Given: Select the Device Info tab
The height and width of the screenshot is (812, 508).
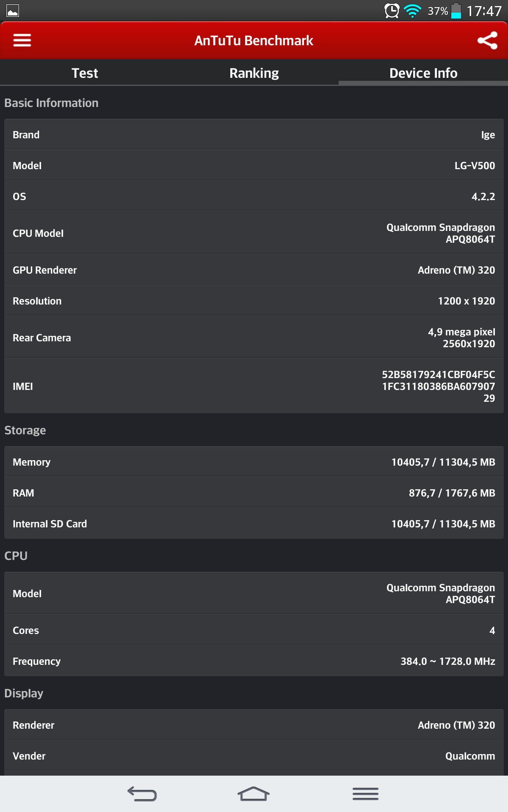Looking at the screenshot, I should pyautogui.click(x=423, y=73).
